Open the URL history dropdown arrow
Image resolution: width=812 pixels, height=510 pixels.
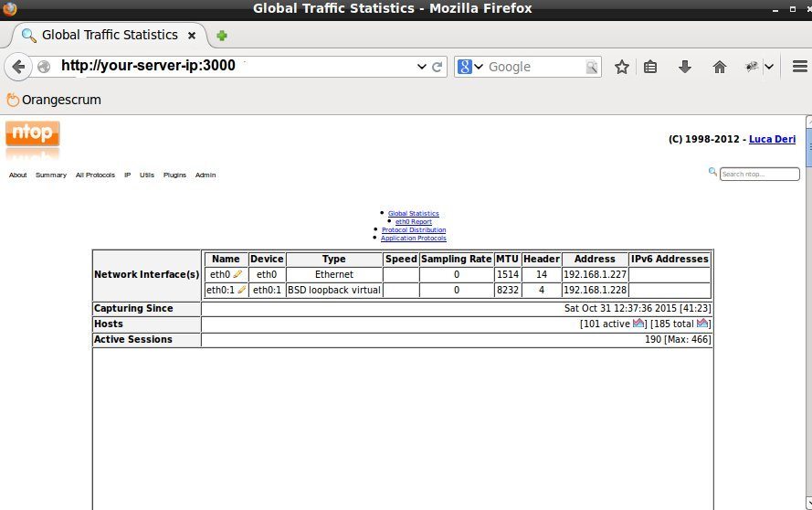(x=422, y=67)
